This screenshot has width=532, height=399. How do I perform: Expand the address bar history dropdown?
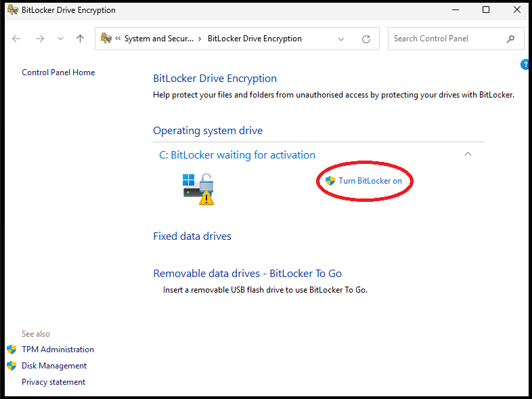coord(341,39)
